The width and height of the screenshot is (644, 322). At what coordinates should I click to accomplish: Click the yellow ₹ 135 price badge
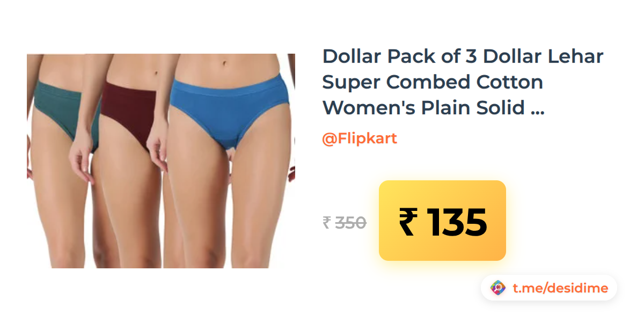pyautogui.click(x=443, y=221)
